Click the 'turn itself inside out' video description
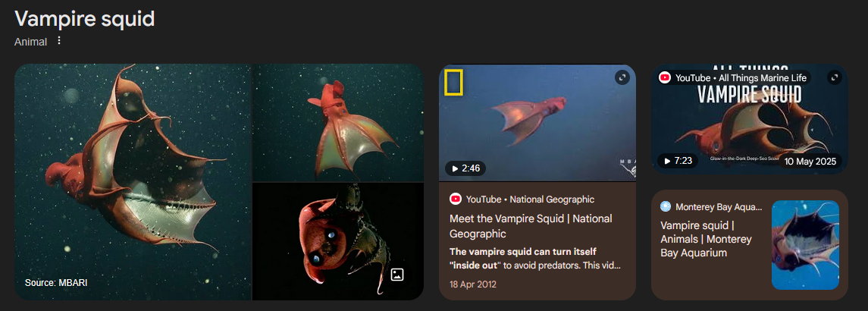The height and width of the screenshot is (311, 868). [x=534, y=259]
